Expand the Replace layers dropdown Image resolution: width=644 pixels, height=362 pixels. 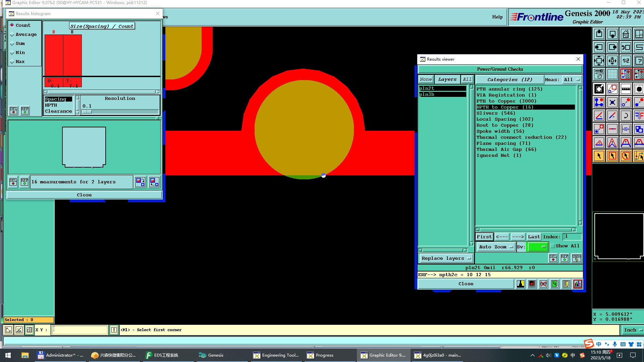click(446, 258)
